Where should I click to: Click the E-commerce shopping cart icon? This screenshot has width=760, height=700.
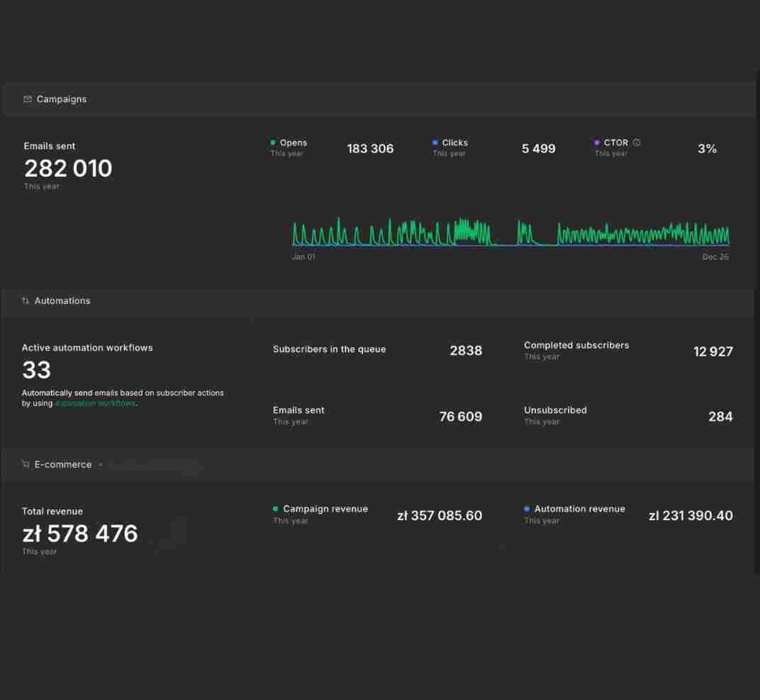point(26,464)
